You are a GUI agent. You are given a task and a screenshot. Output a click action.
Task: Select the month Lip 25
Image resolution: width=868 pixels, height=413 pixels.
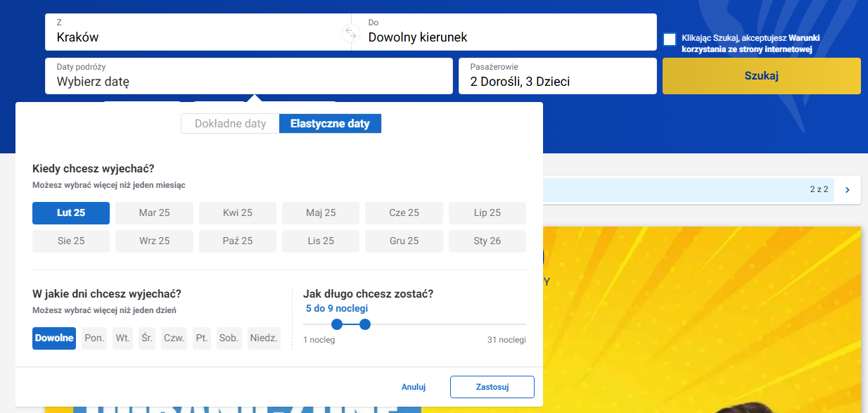coord(487,213)
